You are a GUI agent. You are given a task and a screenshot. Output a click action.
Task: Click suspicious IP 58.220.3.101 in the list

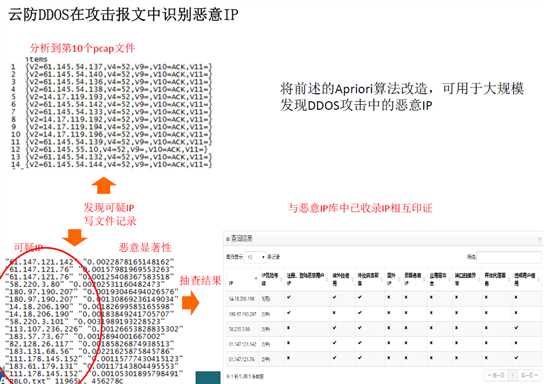coord(37,322)
